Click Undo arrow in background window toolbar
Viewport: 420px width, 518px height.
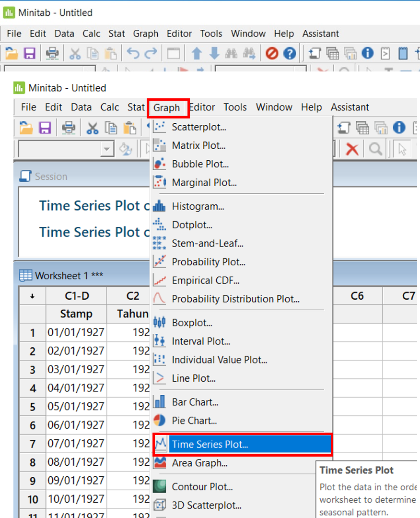coord(133,53)
